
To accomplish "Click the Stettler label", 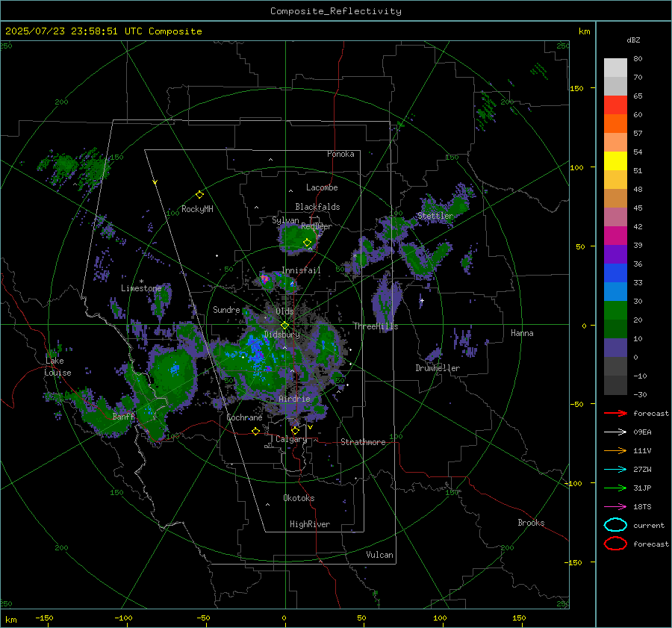I will (435, 216).
